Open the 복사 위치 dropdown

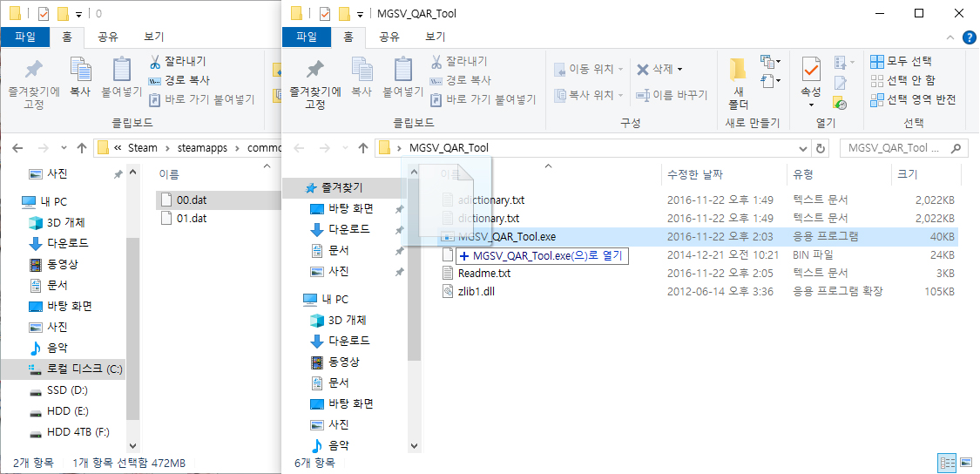[x=589, y=95]
